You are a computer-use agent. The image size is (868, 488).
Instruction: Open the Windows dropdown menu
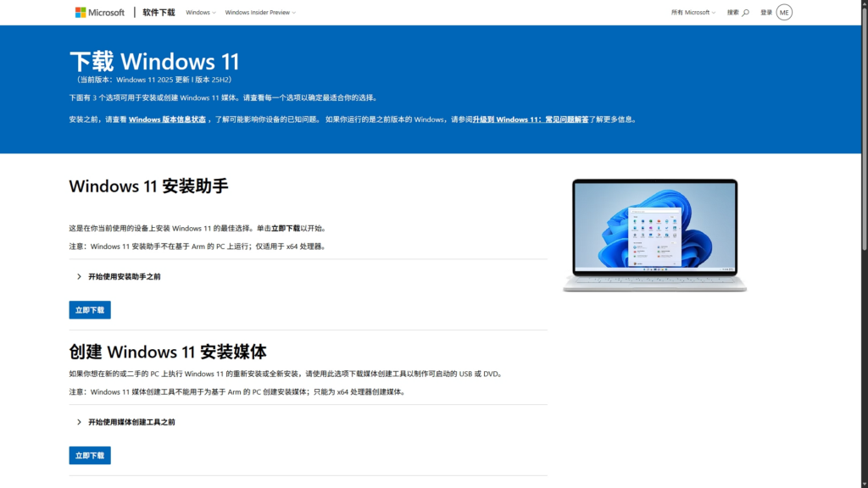(x=200, y=12)
